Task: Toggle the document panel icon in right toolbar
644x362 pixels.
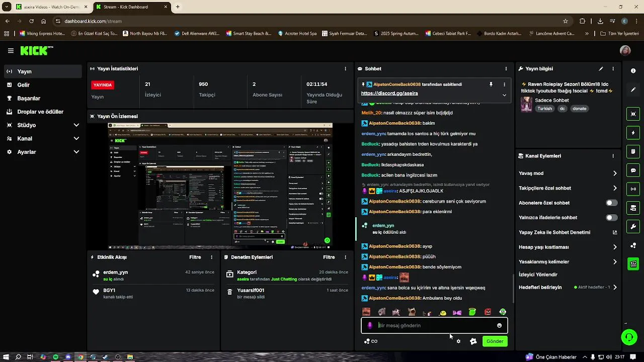Action: tap(633, 151)
